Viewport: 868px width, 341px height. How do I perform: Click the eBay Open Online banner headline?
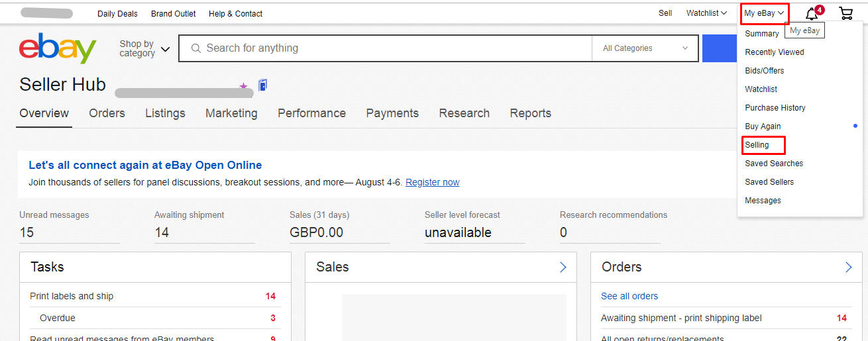pyautogui.click(x=145, y=165)
